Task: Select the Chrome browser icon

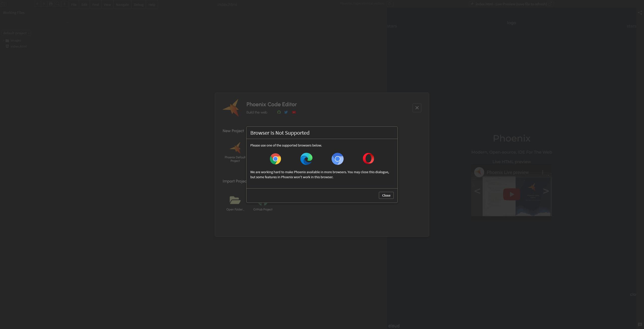Action: pos(275,159)
